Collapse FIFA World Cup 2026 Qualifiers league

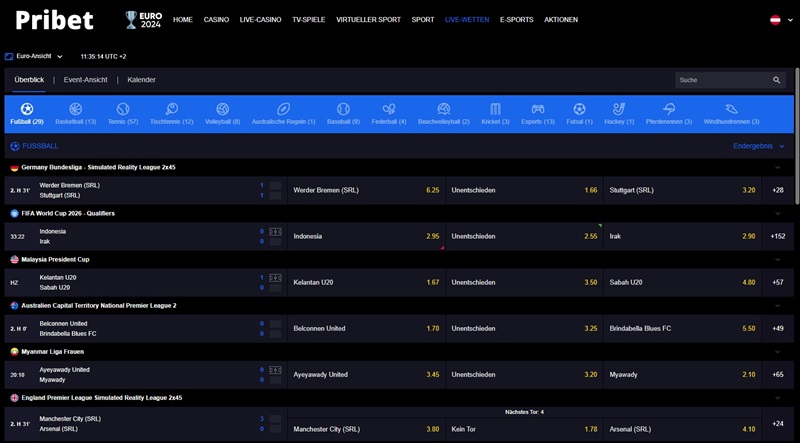click(x=778, y=213)
